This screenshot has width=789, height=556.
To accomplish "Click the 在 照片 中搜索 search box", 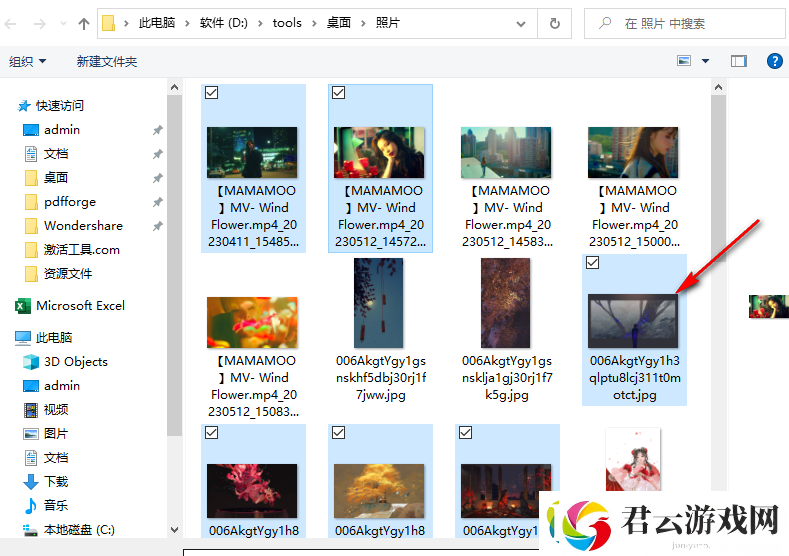I will [x=685, y=24].
